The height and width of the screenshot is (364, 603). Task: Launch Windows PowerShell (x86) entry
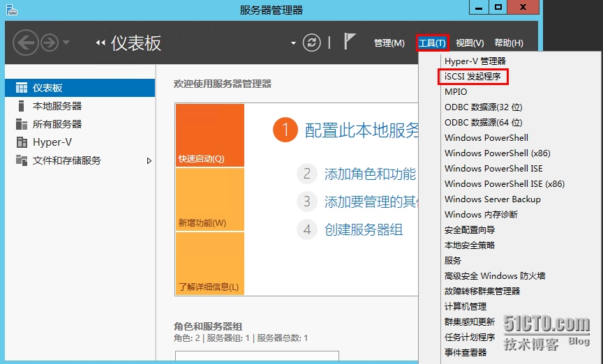(x=498, y=153)
